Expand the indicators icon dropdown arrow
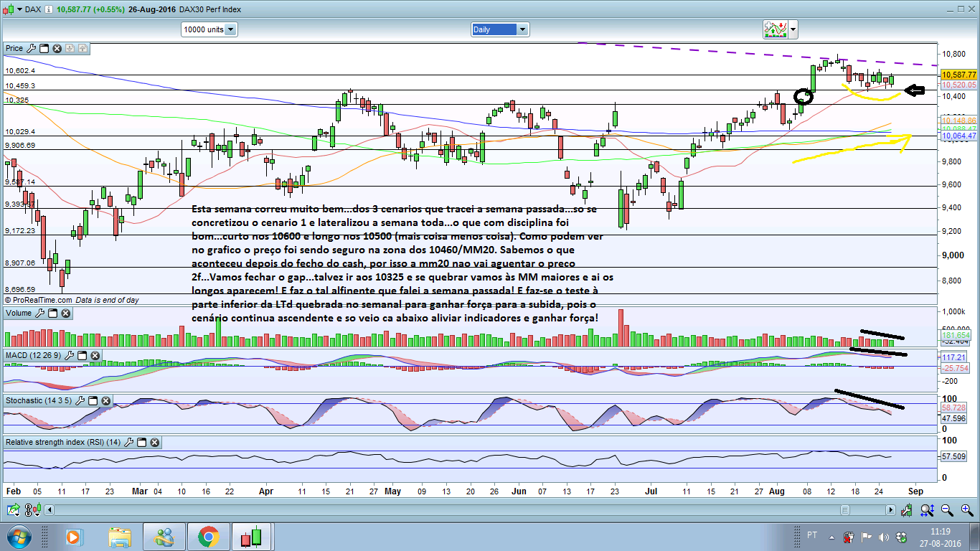The image size is (980, 551). pyautogui.click(x=793, y=30)
